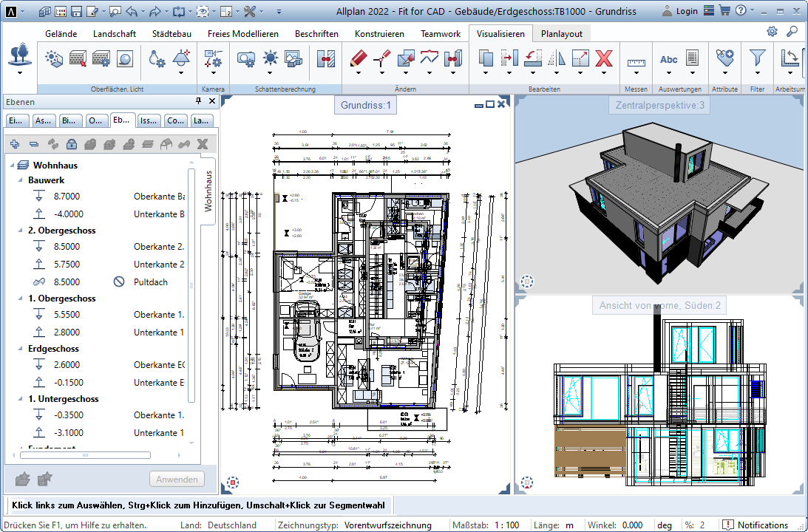Screen dimensions: 808x532
Task: Click the lock icon in Ebenen toolbar
Action: click(71, 143)
